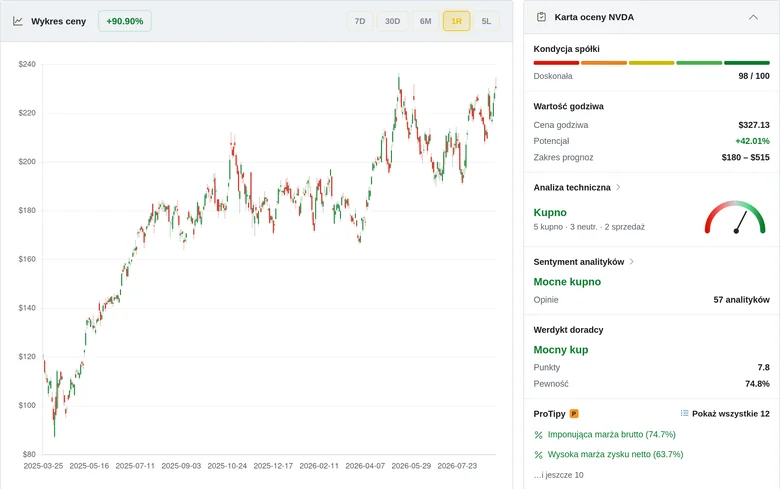
Task: Click the $240 y-axis label
Action: [27, 64]
